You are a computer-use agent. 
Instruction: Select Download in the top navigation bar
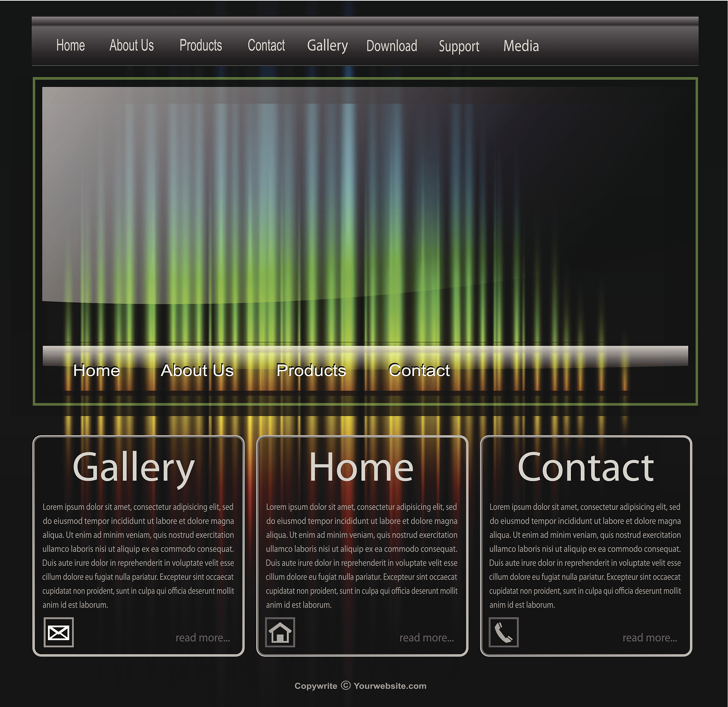click(x=392, y=46)
